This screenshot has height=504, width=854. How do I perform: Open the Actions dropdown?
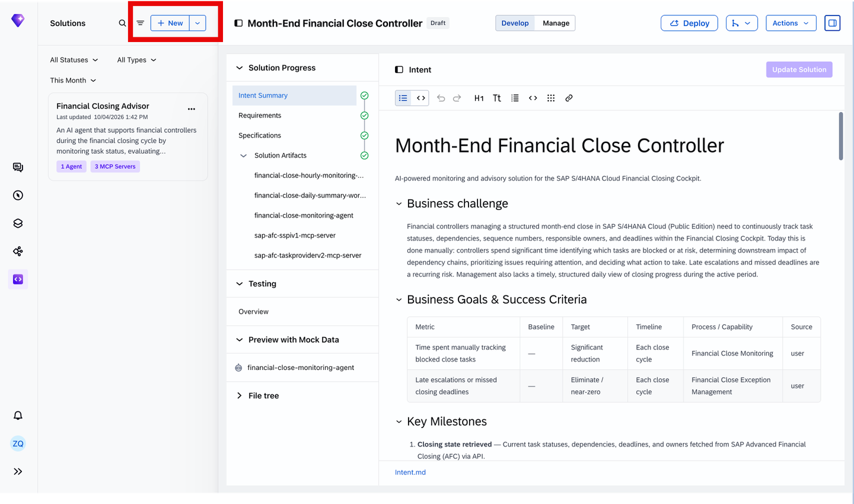pos(791,23)
